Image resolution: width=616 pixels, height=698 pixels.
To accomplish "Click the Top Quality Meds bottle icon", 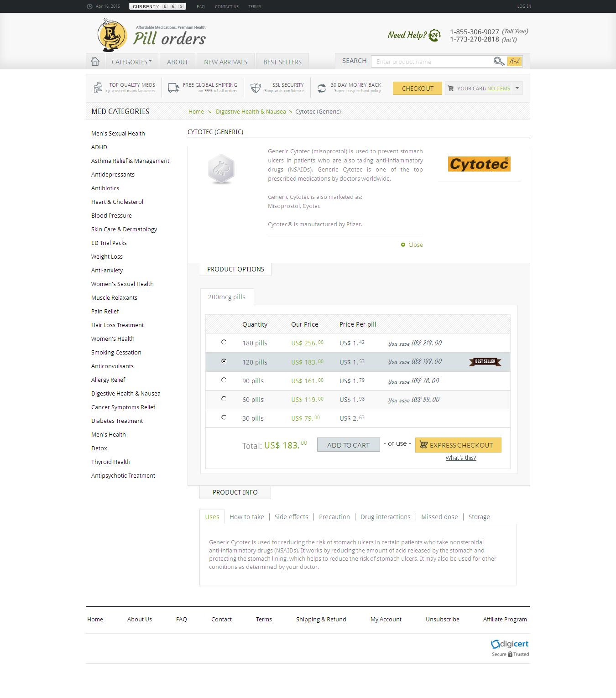I will point(98,87).
